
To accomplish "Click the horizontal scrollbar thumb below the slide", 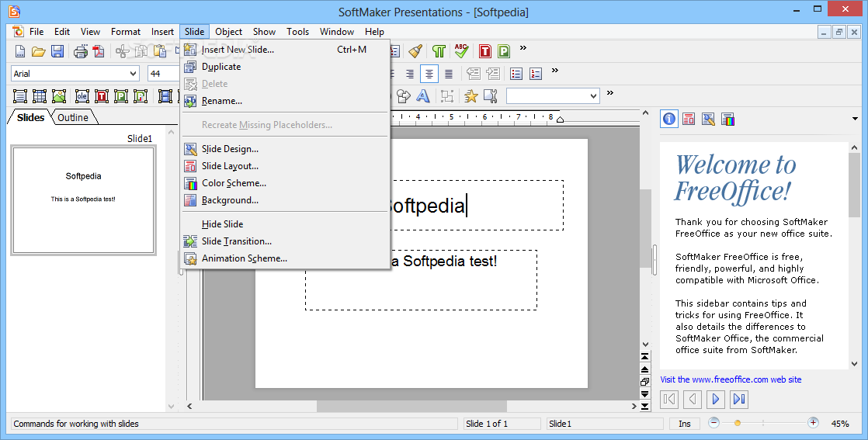I will click(x=412, y=406).
